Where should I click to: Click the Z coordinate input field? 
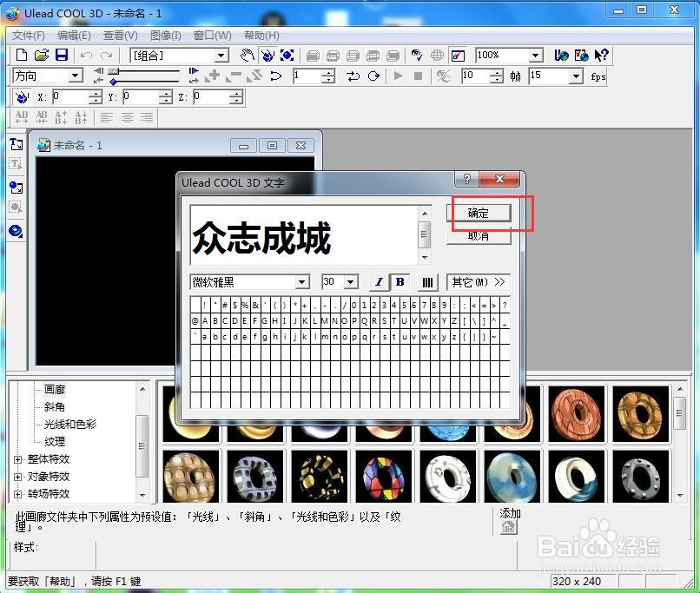(x=213, y=96)
